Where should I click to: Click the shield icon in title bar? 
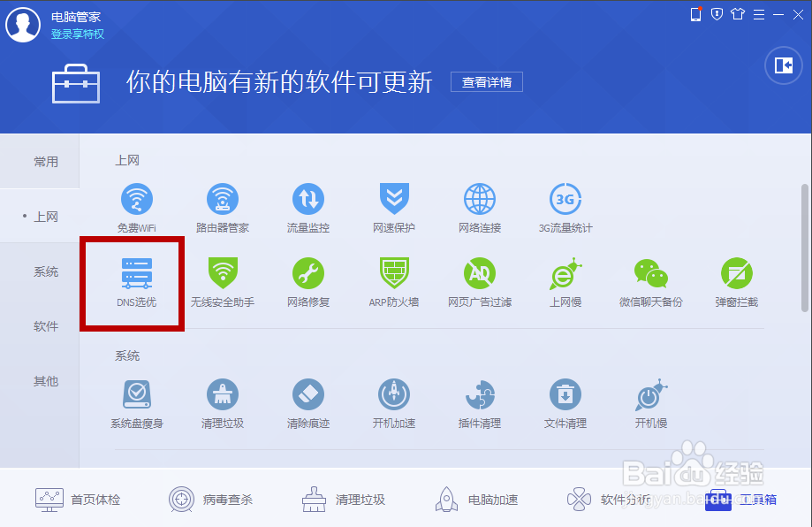[717, 14]
